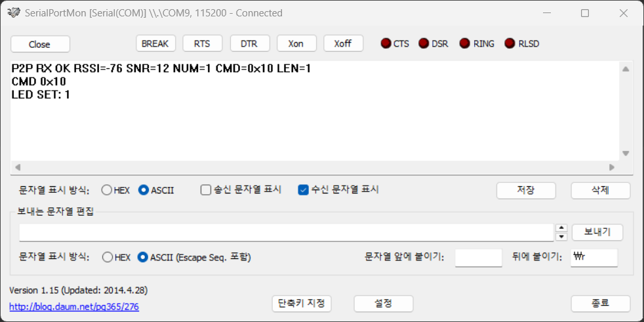This screenshot has width=644, height=322.
Task: Click the 저장 save button
Action: pos(526,191)
